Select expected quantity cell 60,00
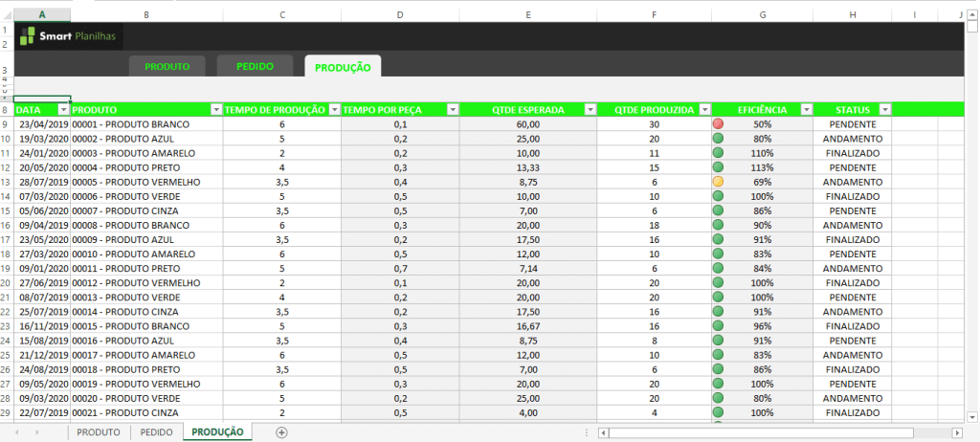This screenshot has height=442, width=980. tap(528, 124)
